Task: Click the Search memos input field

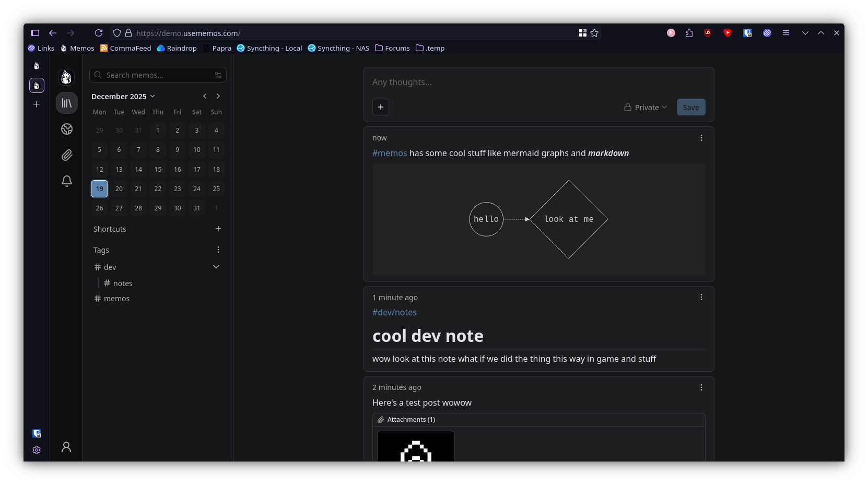Action: coord(151,75)
